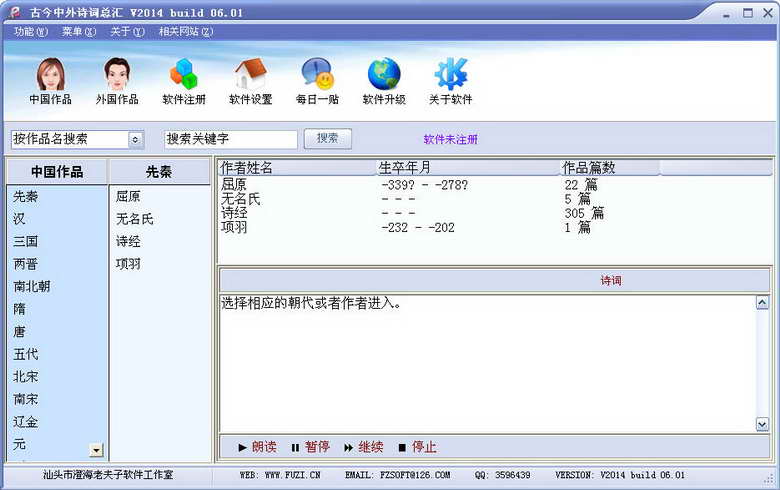This screenshot has height=490, width=780.
Task: Pause reading with 暂停
Action: tap(310, 447)
